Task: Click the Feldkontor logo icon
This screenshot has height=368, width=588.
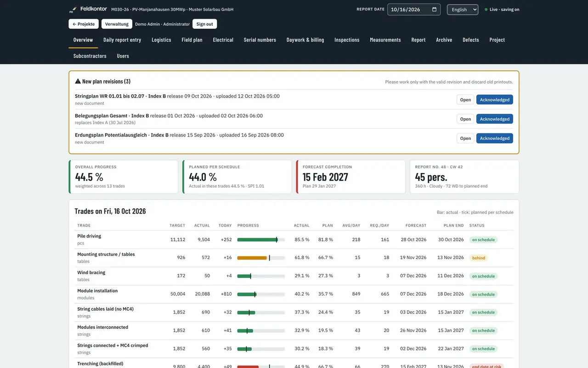Action: click(72, 10)
